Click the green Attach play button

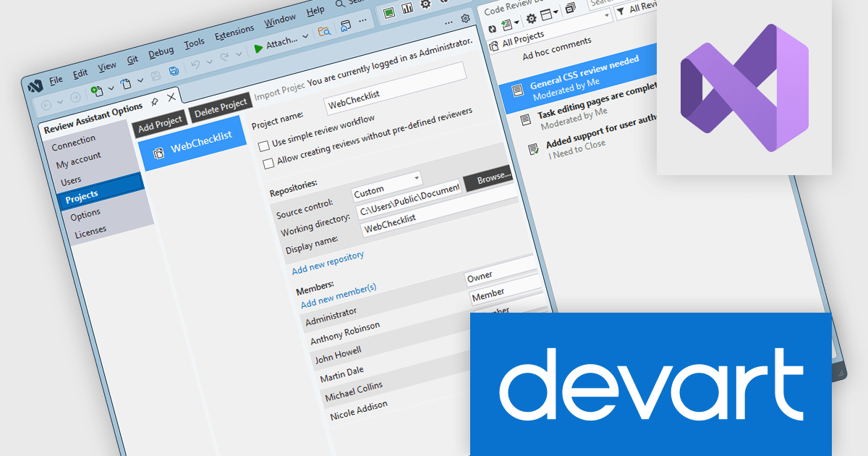pos(258,48)
